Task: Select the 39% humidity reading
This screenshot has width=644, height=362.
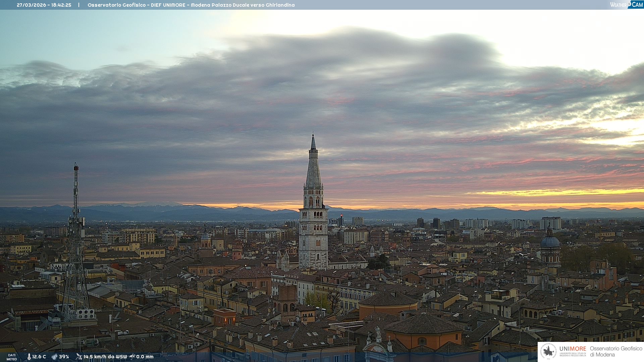Action: pos(64,357)
